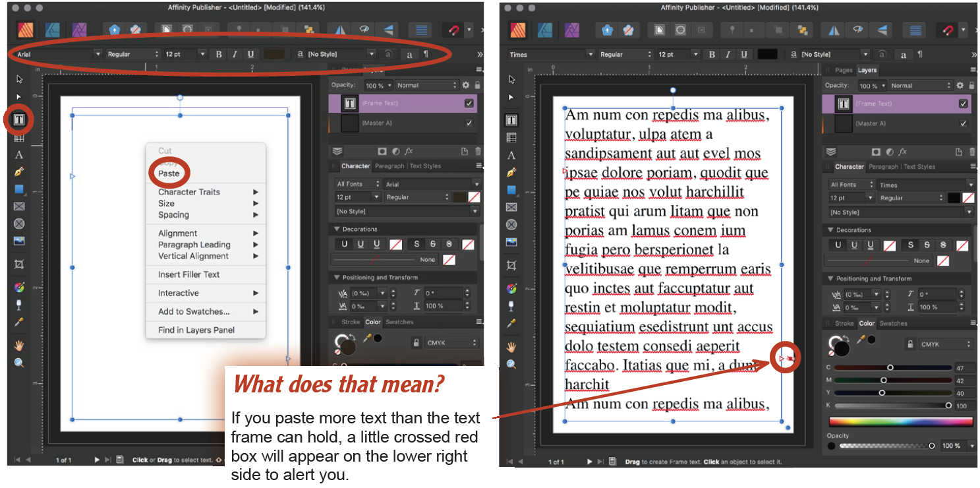
Task: Click the K slider handle in color panel
Action: click(948, 406)
